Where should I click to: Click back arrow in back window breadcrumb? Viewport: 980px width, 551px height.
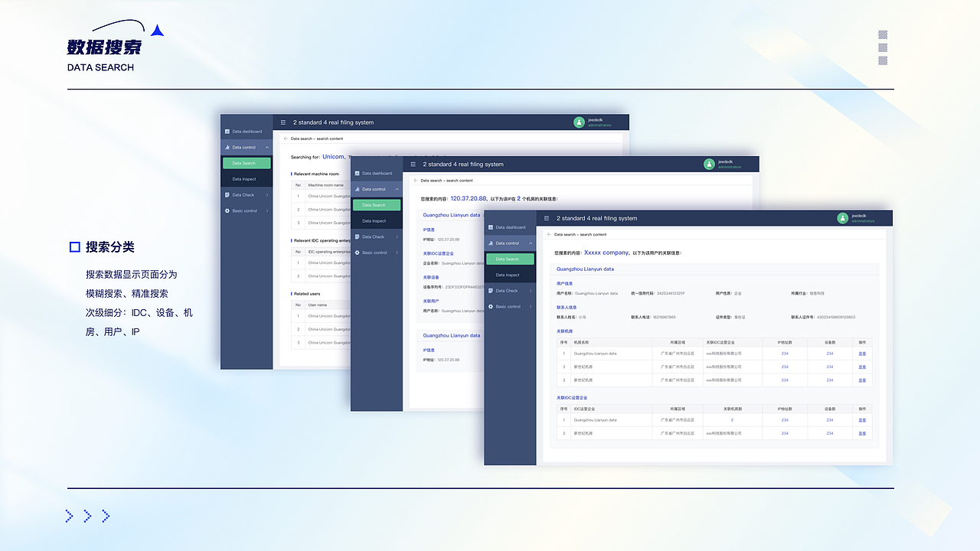286,139
